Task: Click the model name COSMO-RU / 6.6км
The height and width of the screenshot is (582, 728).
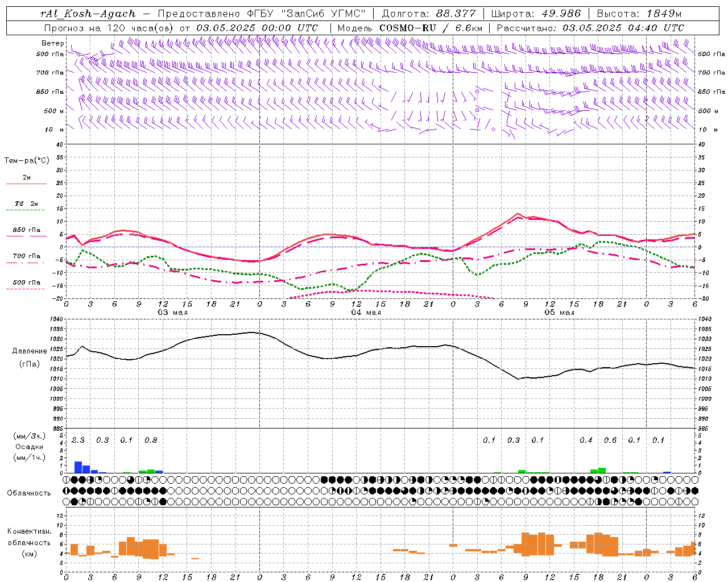Action: pos(431,28)
